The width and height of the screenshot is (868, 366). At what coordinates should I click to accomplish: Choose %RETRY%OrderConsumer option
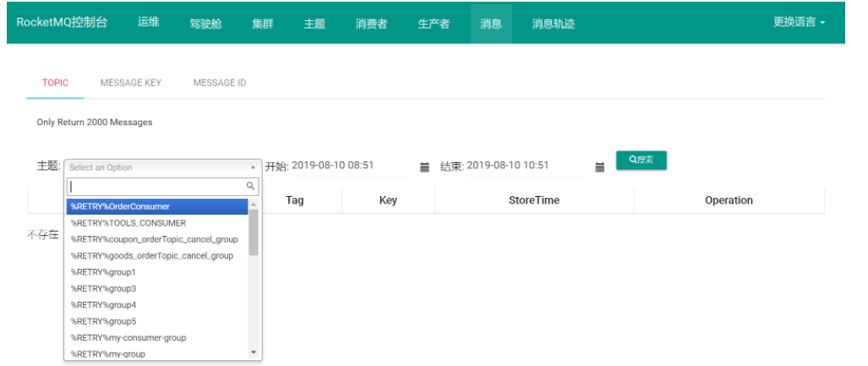(157, 206)
